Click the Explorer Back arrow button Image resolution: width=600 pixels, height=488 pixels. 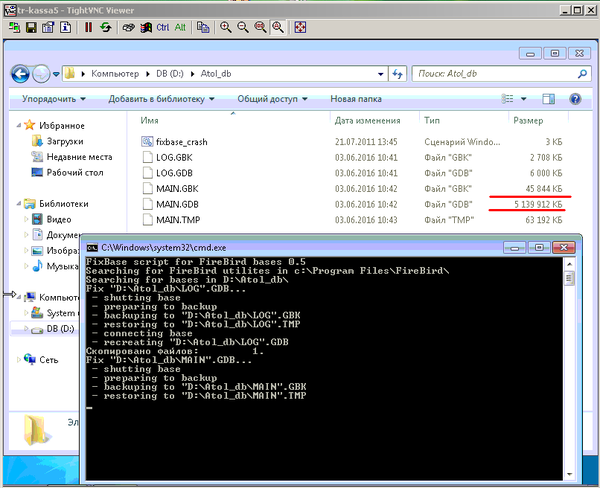click(20, 74)
